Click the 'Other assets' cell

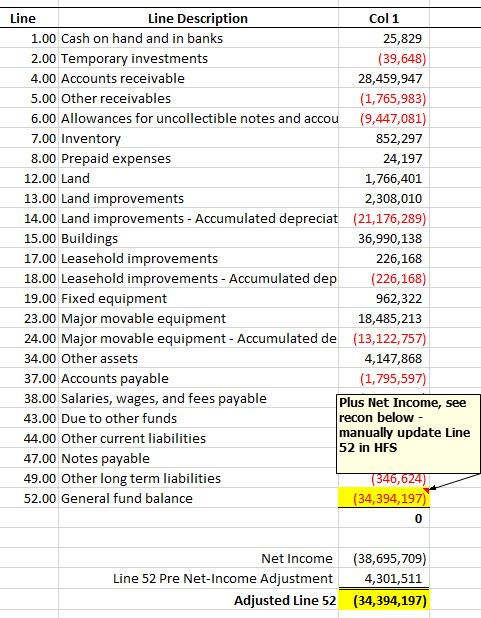tap(198, 358)
